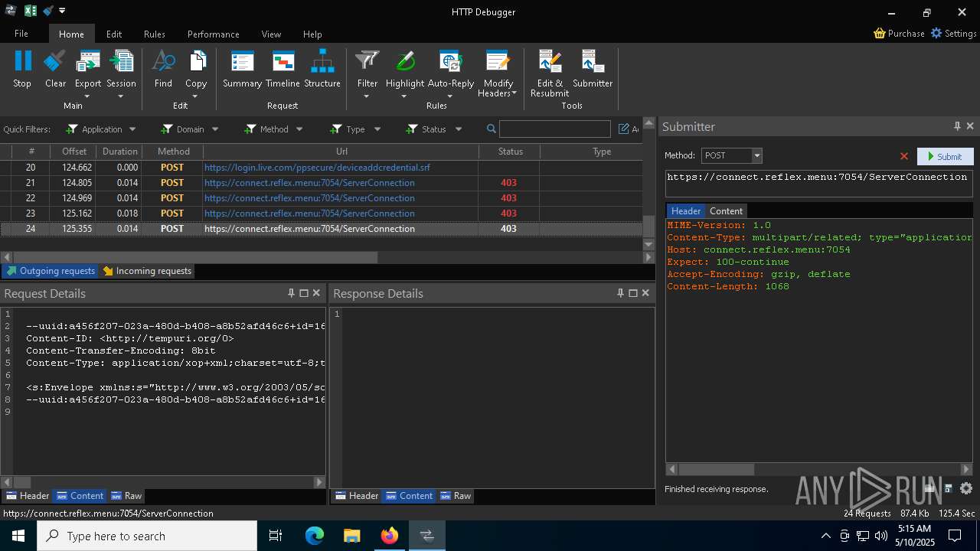The width and height of the screenshot is (980, 551).
Task: Click the Submitter URL field
Action: point(818,183)
